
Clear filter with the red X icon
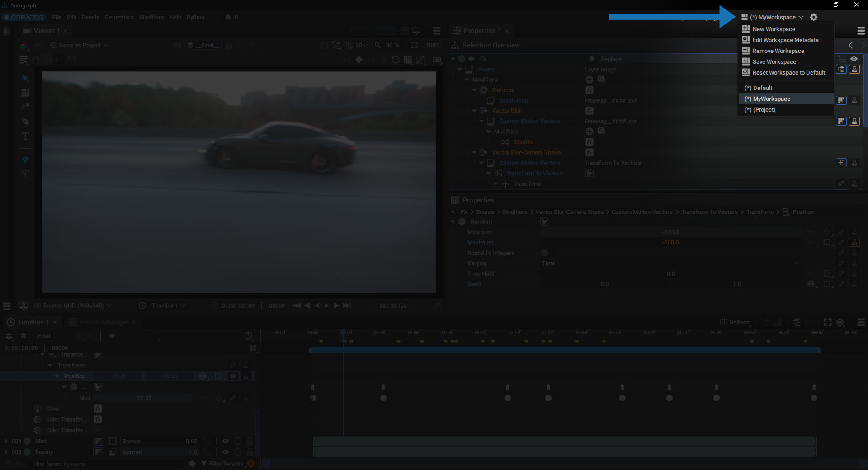point(251,464)
